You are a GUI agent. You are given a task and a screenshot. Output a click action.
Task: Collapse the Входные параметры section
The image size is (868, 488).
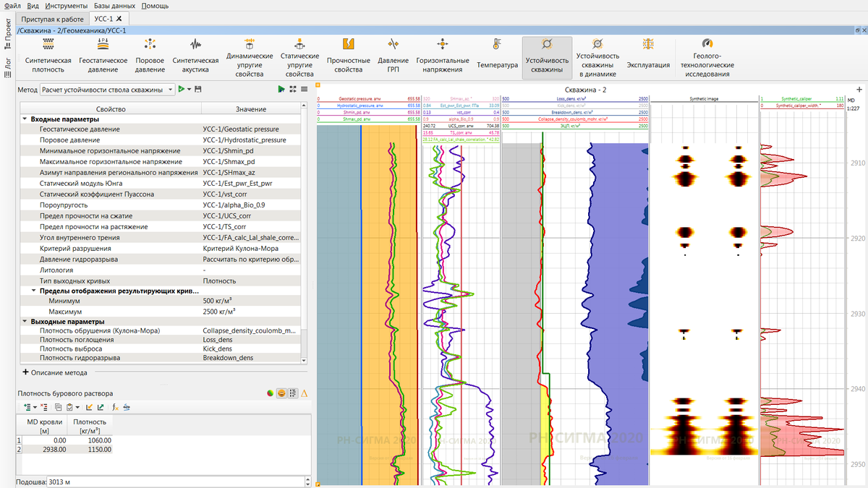pos(25,119)
